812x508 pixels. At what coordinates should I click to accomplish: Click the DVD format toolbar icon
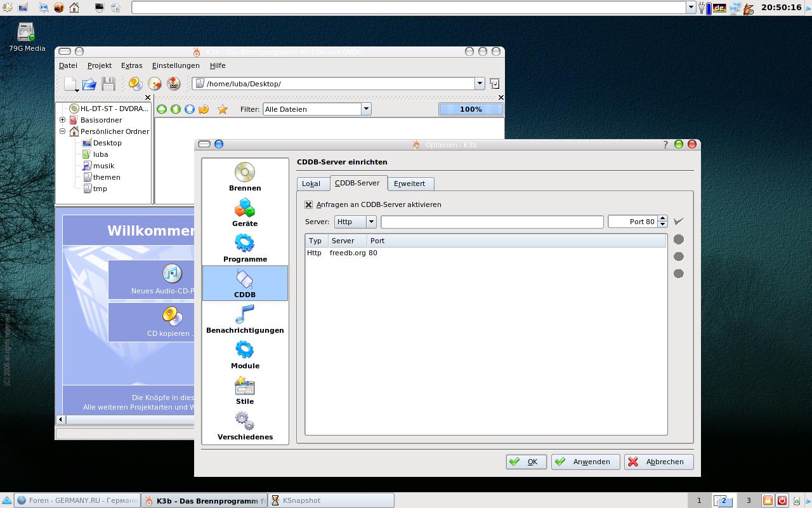coord(173,84)
